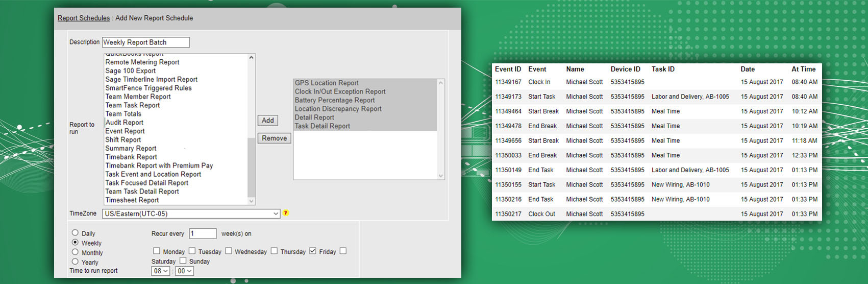Select the Daily recurrence option
The height and width of the screenshot is (284, 868).
tap(75, 233)
